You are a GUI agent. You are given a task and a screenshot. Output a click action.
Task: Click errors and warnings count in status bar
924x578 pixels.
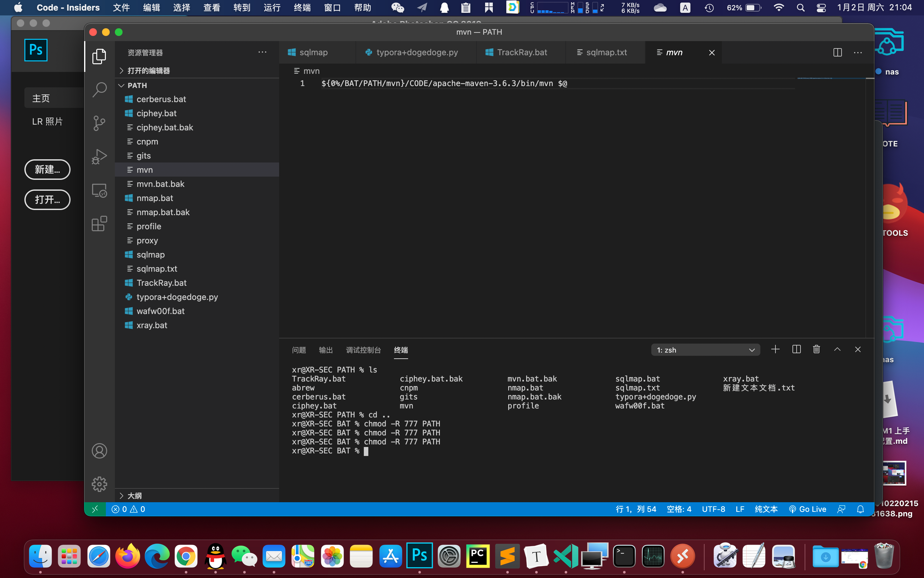tap(128, 509)
